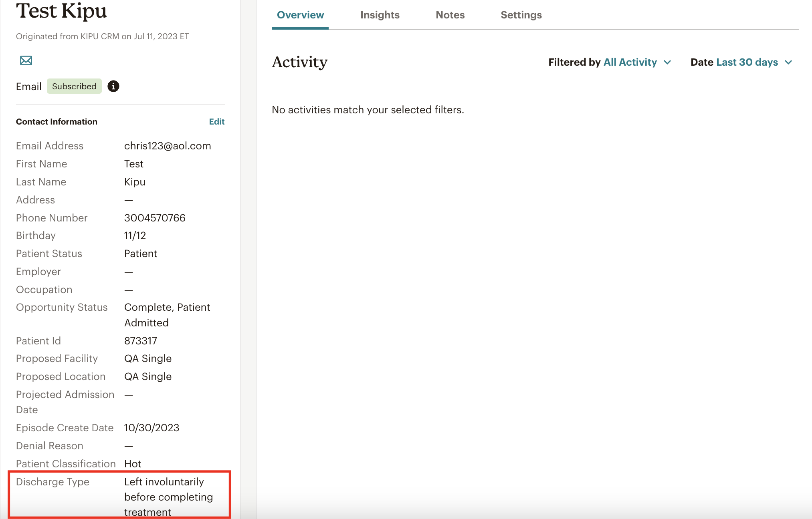Click the Opportunity Status value
The image size is (812, 519).
coord(167,315)
